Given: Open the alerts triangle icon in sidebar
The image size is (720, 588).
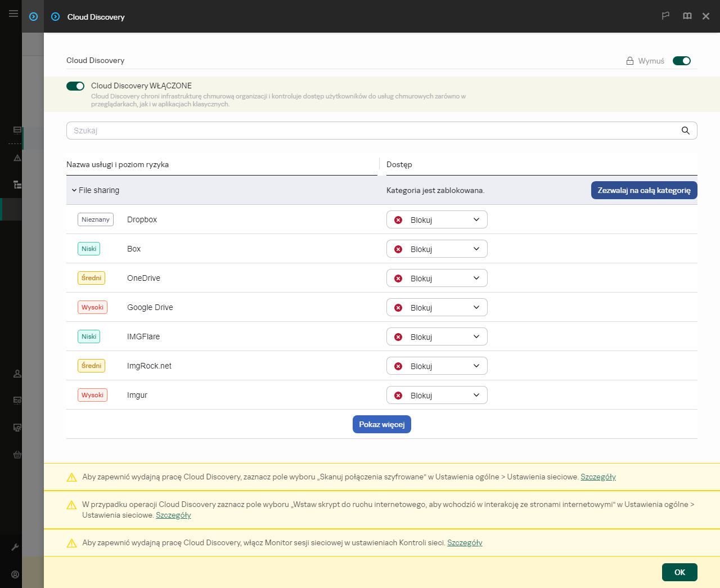Looking at the screenshot, I should 17,158.
